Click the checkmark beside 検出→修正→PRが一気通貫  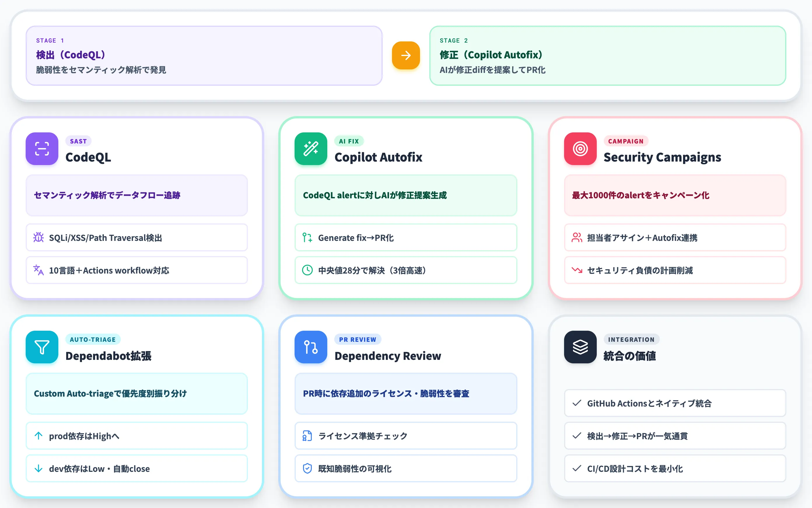coord(577,436)
